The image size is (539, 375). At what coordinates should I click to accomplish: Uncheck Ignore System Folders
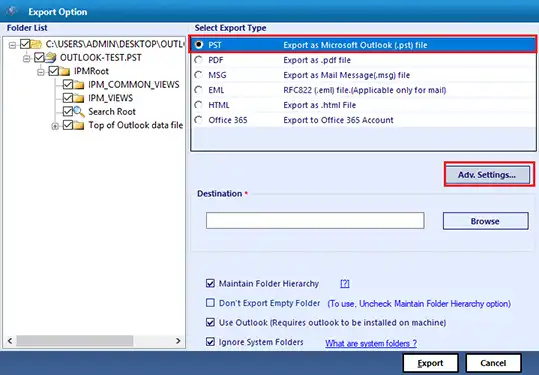click(x=210, y=342)
